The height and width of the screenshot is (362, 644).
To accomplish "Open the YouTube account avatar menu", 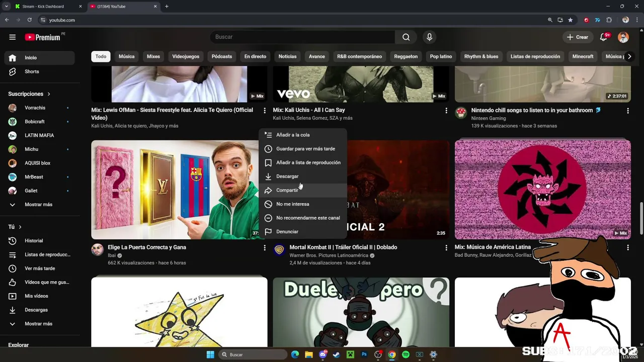I will pyautogui.click(x=623, y=37).
